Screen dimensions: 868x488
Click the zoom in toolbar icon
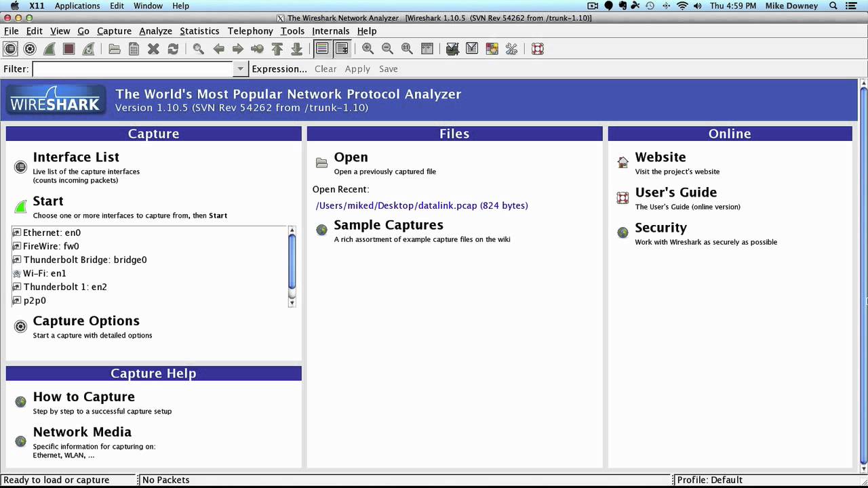tap(368, 49)
